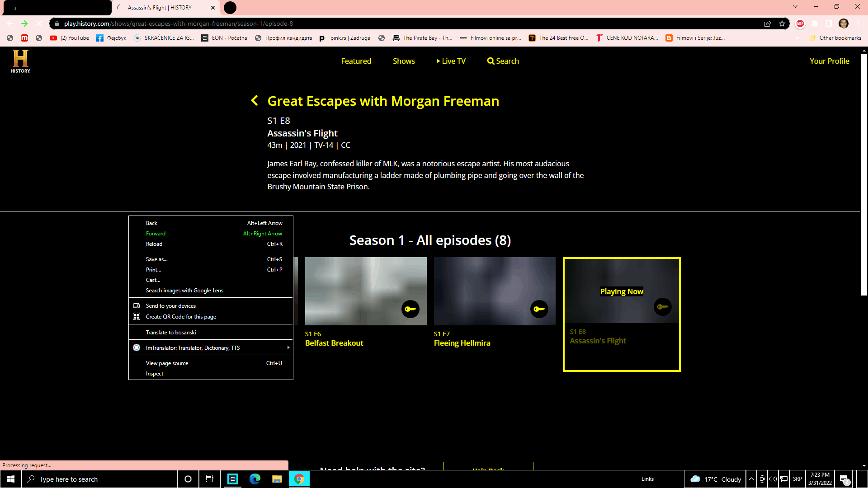Screen dimensions: 868x488
Task: Click the History channel logo
Action: (20, 61)
